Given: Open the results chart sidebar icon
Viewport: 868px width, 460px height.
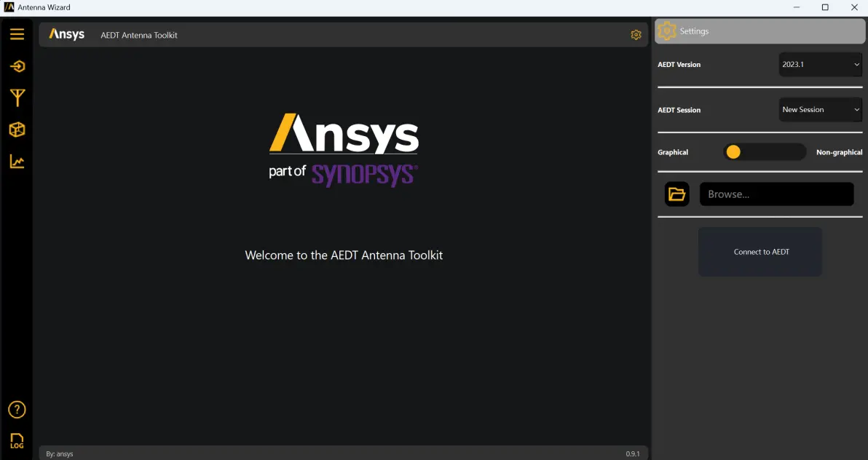Looking at the screenshot, I should pos(17,162).
